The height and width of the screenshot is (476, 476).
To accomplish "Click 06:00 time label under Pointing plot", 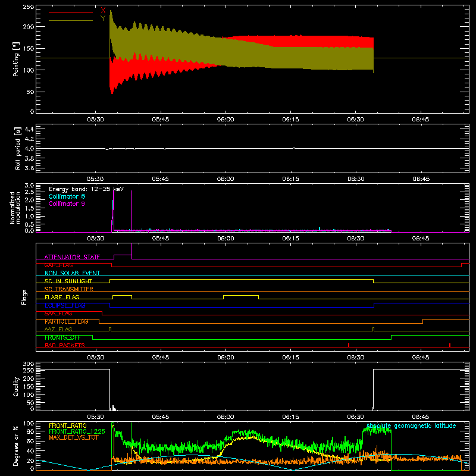I will 226,120.
